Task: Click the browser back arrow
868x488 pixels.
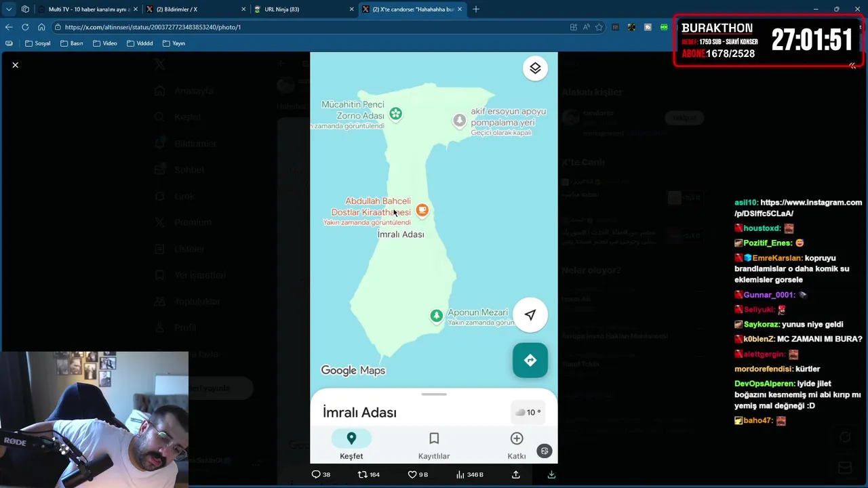Action: (9, 27)
